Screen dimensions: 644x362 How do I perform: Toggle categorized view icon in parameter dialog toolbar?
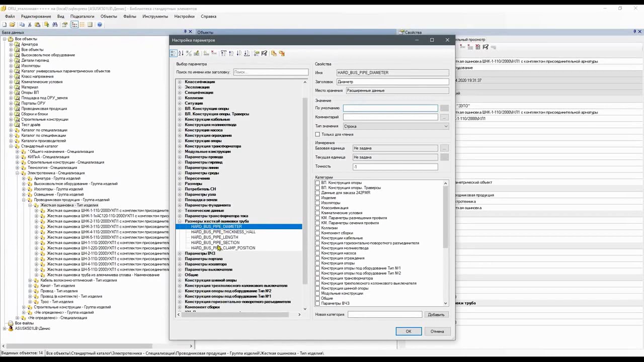(174, 53)
